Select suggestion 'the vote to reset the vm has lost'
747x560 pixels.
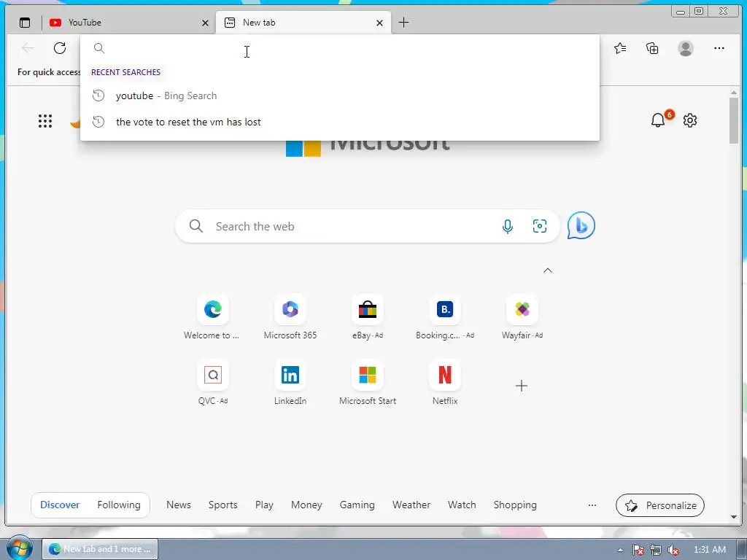(x=340, y=122)
